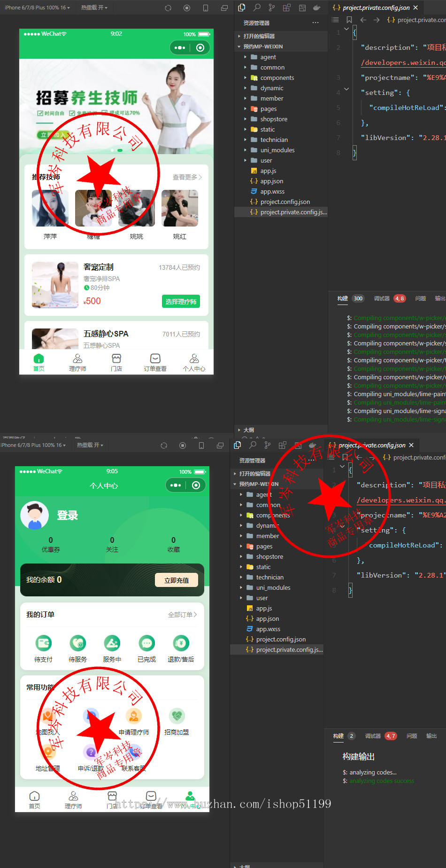The height and width of the screenshot is (868, 446).
Task: Expand 大纲 outline section in upper DevTools
Action: tap(281, 430)
